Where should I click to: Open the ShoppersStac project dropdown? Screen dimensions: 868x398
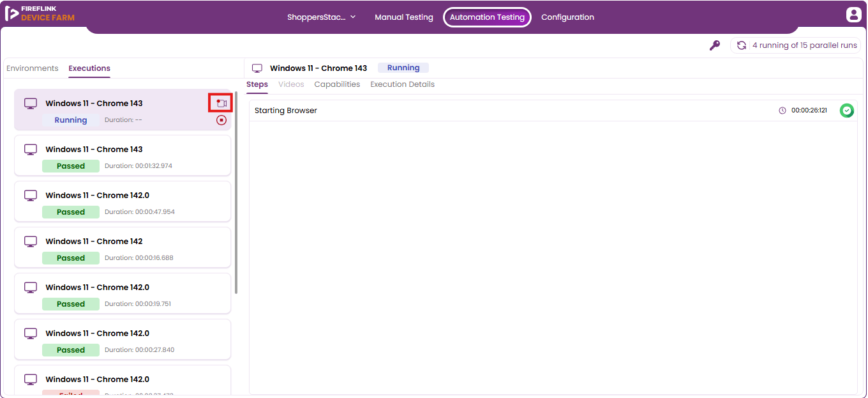(x=322, y=17)
